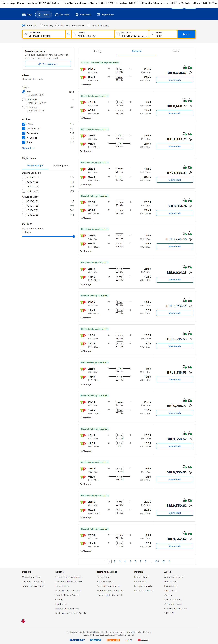Viewport: 218px width, 644px height.
Task: Open Attractions from the top navigation icon
Action: tap(77, 15)
